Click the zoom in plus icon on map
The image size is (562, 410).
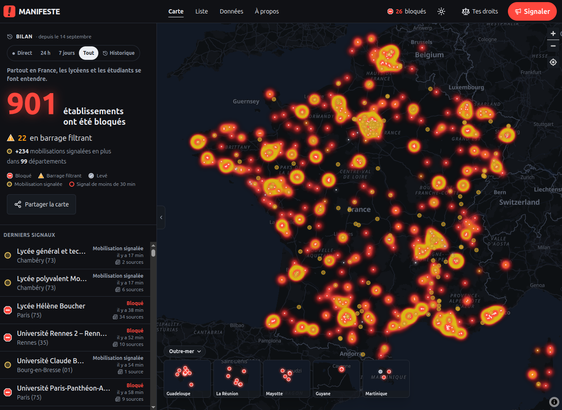[553, 33]
